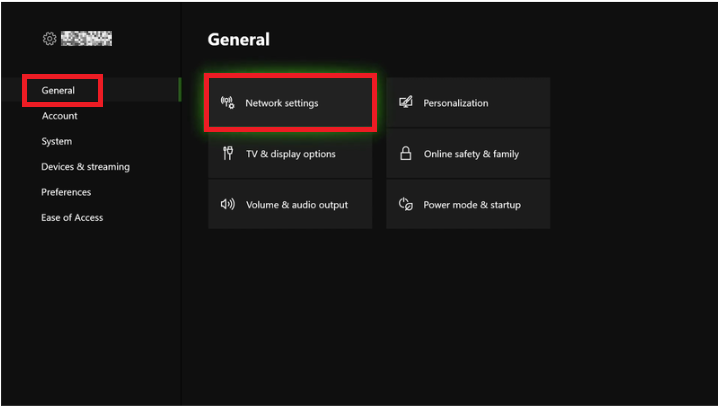Open the Preferences category
718x406 pixels.
[66, 192]
